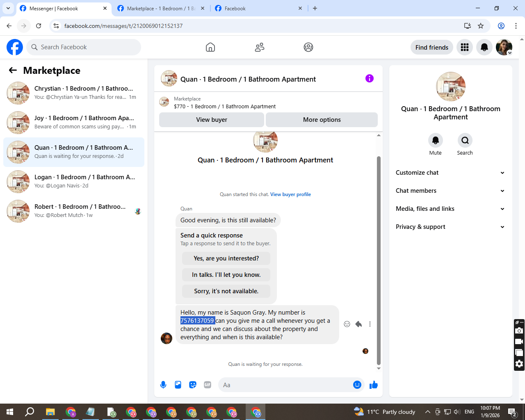Viewport: 525px width, 420px height.
Task: Click the chat vertical scrollbar
Action: pos(379,260)
